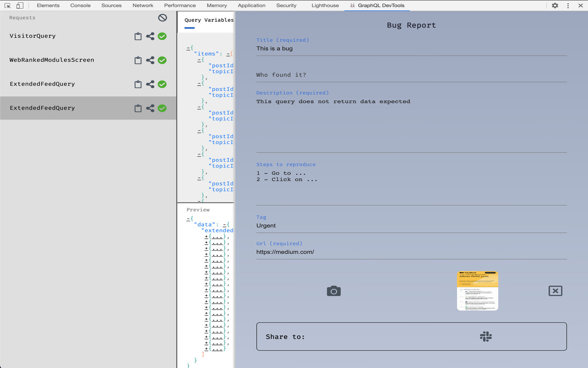This screenshot has height=368, width=588.
Task: Copy WebRankedModulesScreen via clipboard icon
Action: [x=138, y=60]
